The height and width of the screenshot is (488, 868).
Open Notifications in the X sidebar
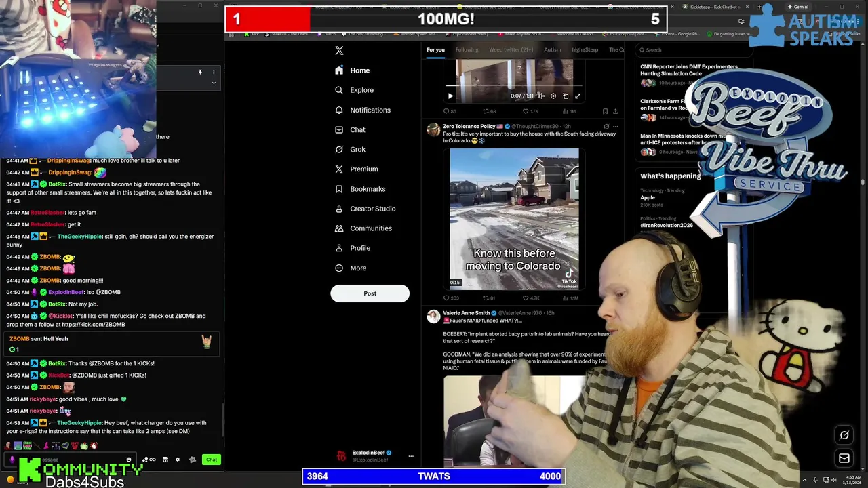coord(362,110)
